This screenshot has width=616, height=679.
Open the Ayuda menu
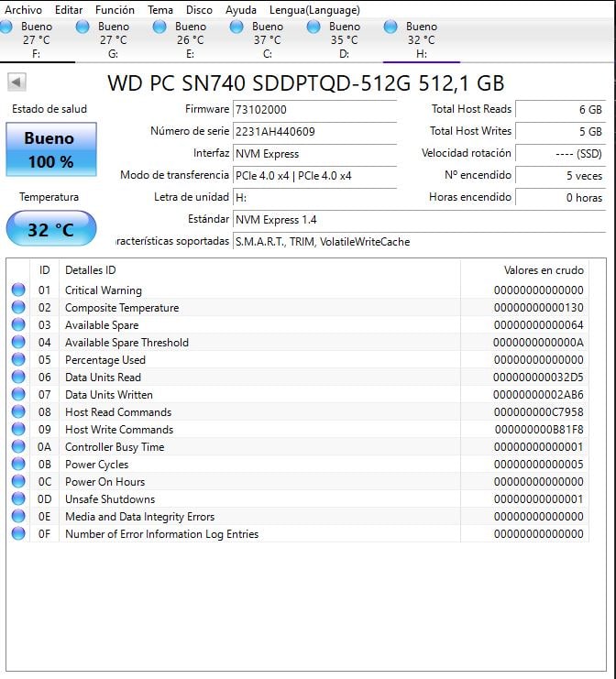[x=240, y=9]
